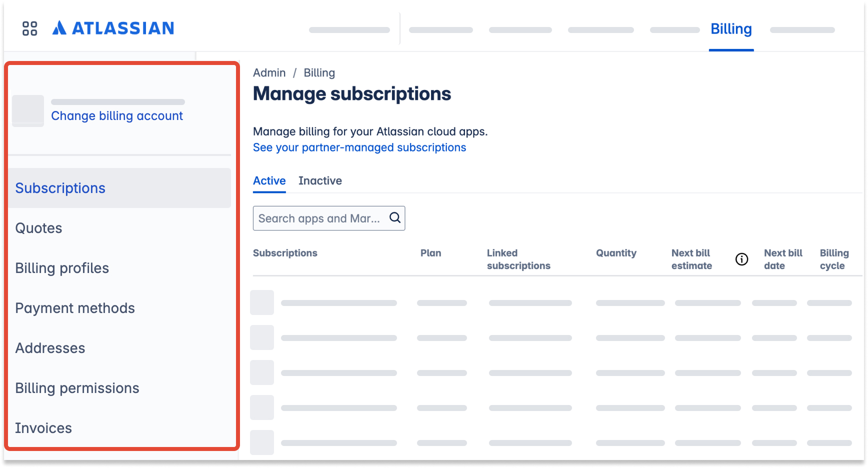Image resolution: width=868 pixels, height=468 pixels.
Task: Switch to the Inactive subscriptions tab
Action: tap(320, 180)
